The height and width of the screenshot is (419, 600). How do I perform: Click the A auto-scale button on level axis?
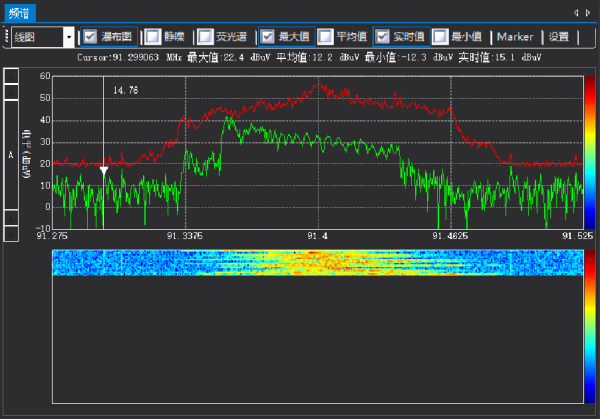(11, 155)
